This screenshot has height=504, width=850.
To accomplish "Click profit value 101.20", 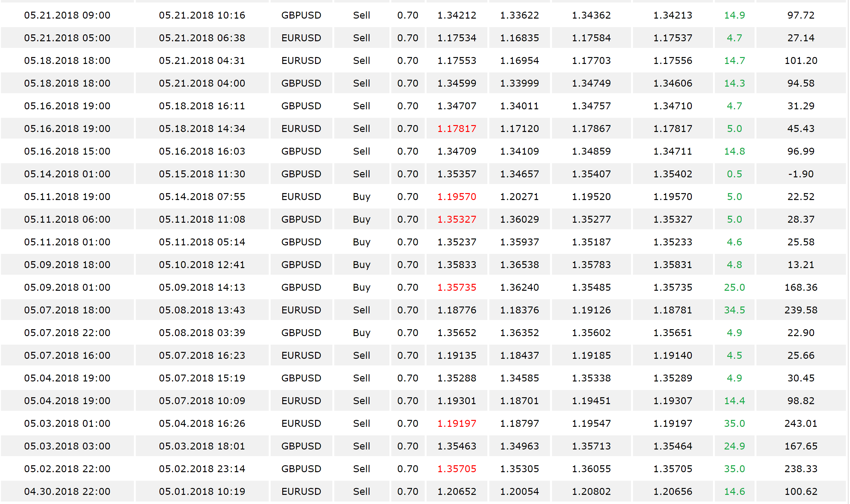I will click(x=801, y=61).
